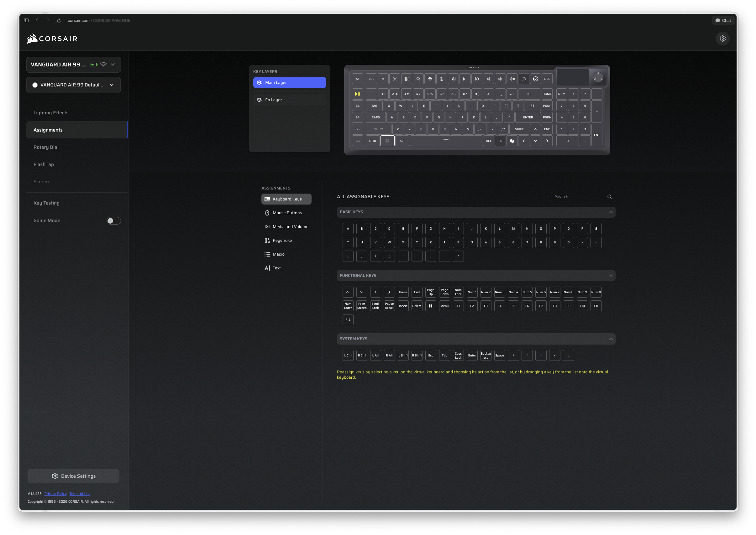Open Rotary Dial page

[x=77, y=147]
